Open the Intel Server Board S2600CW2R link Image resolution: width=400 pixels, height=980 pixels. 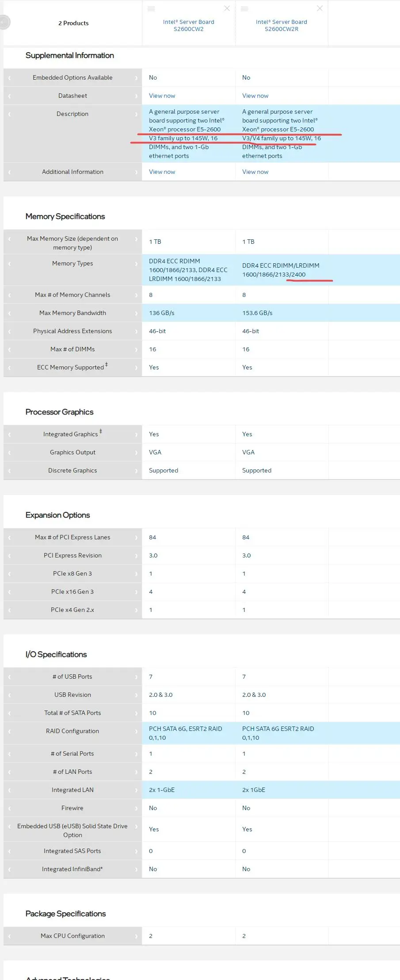(281, 25)
